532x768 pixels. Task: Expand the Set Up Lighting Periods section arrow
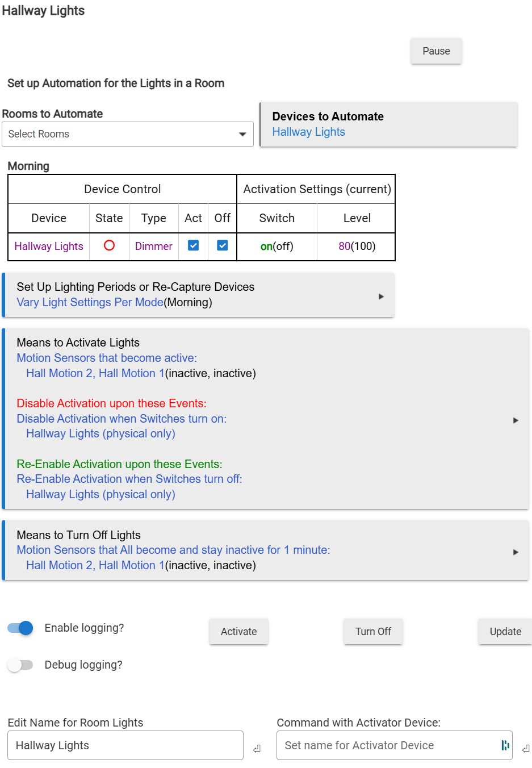[381, 297]
